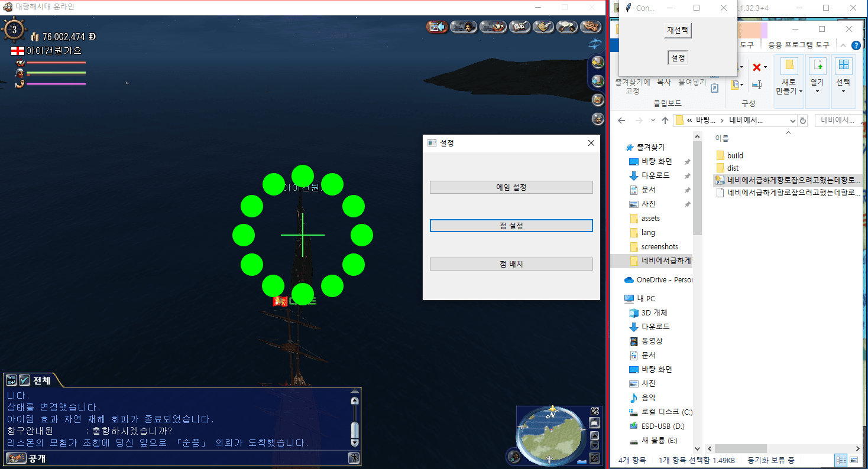Viewport: 868px width, 469px height.
Task: Click the blue-arrow pages icon on right sidebar
Action: [598, 81]
